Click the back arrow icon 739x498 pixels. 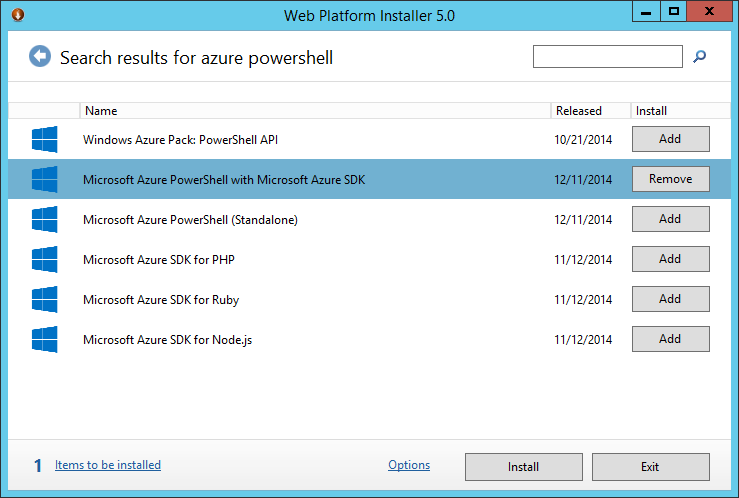pyautogui.click(x=39, y=57)
